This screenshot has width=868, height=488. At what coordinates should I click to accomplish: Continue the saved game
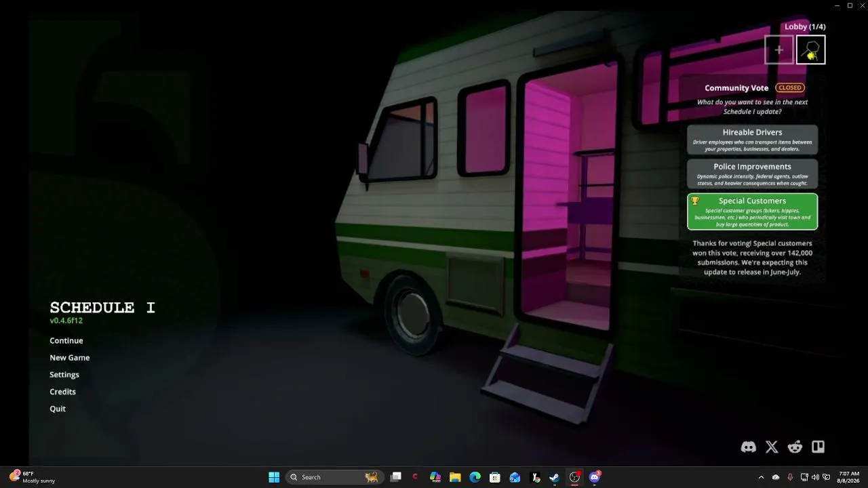[x=66, y=341]
